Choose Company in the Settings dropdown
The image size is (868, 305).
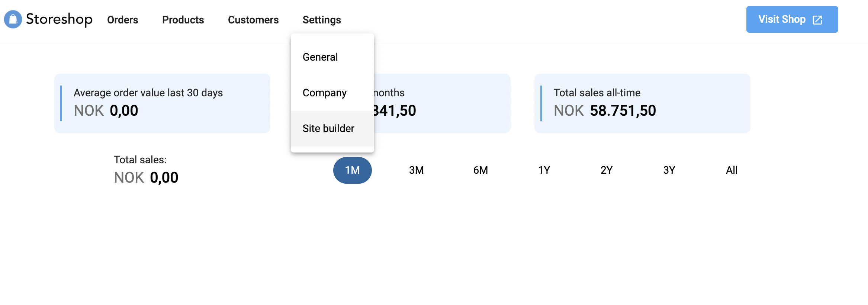pos(325,93)
